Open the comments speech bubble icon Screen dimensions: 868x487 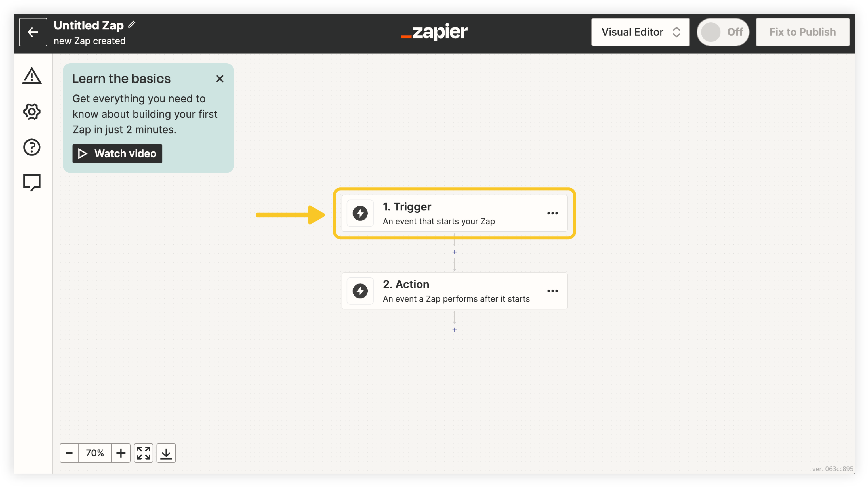tap(32, 182)
